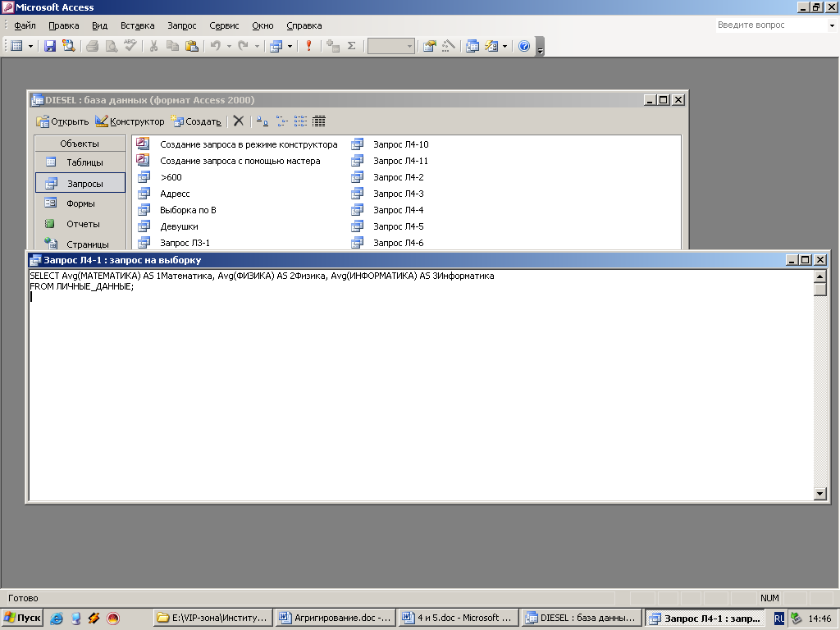Click the File Search icon
This screenshot has width=840, height=630.
coord(69,46)
